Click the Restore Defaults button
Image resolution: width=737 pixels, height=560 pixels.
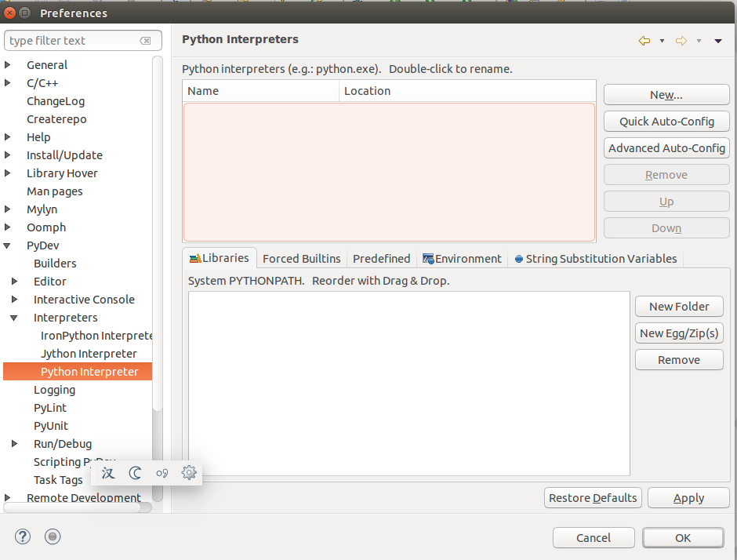(593, 498)
